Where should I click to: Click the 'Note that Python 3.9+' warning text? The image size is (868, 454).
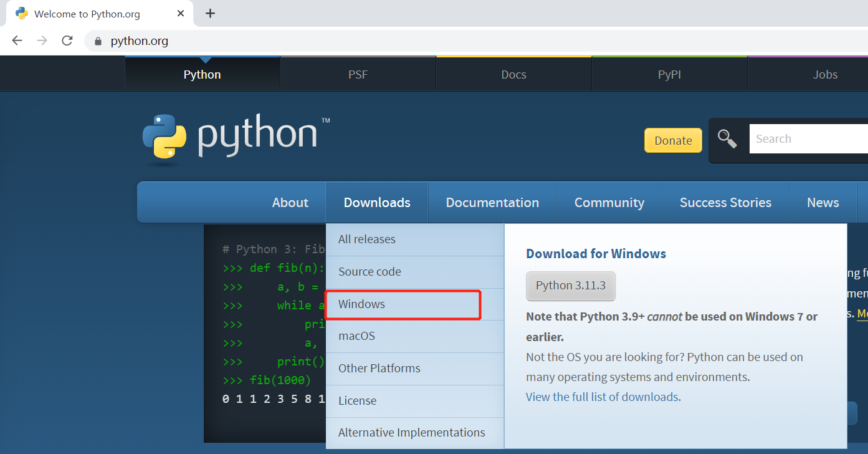pyautogui.click(x=672, y=327)
